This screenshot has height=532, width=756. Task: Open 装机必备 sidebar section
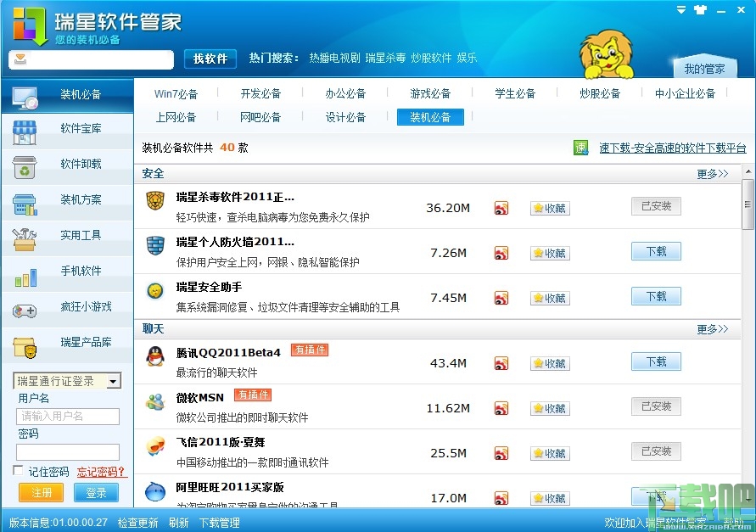(x=68, y=95)
